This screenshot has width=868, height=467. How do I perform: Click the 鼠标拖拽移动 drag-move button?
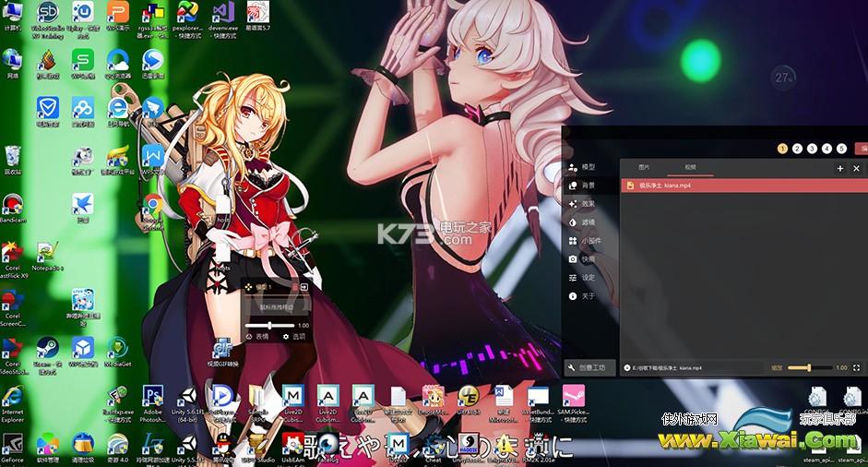[276, 306]
